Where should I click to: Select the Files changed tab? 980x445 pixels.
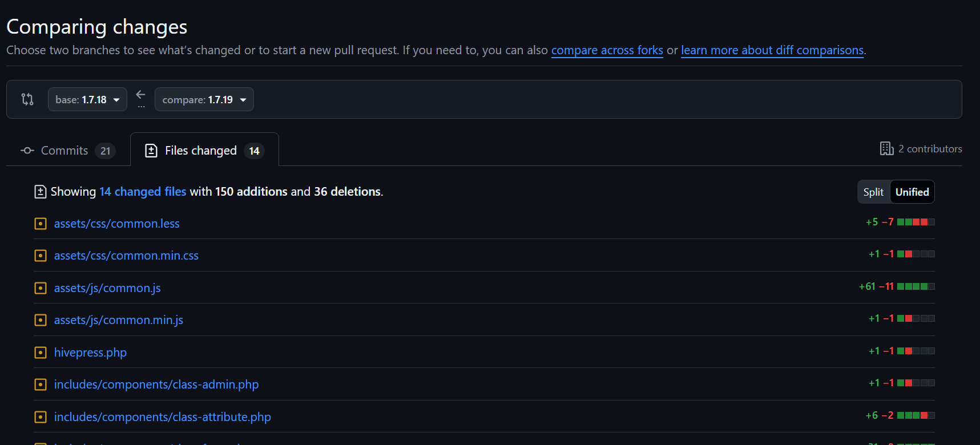coord(204,151)
